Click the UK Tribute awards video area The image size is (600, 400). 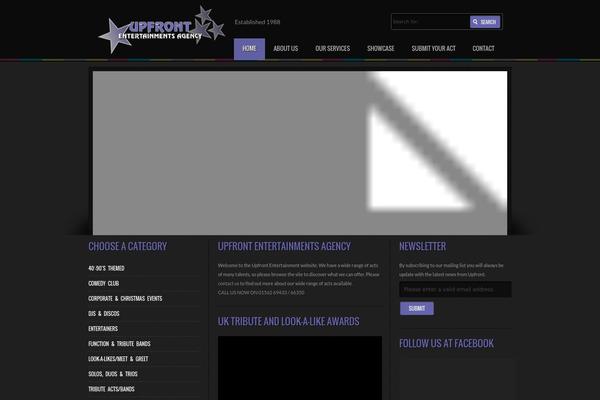pos(300,368)
